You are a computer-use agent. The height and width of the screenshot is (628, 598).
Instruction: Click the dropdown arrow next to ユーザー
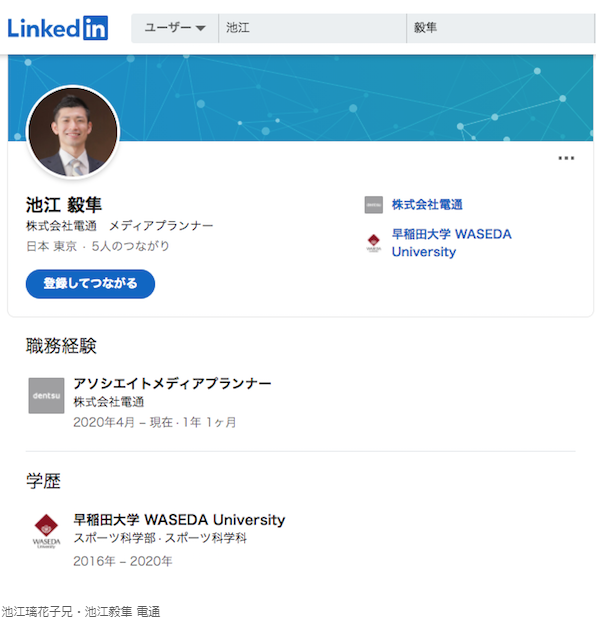[201, 28]
